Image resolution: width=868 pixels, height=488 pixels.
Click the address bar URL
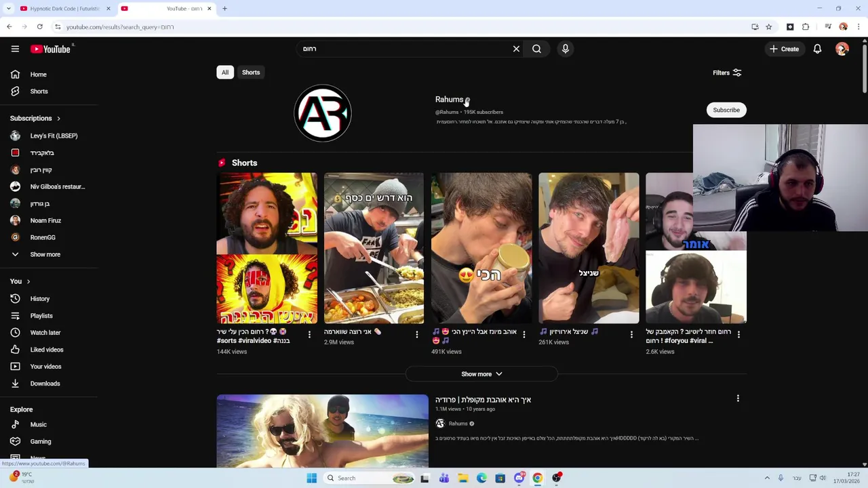coord(120,27)
